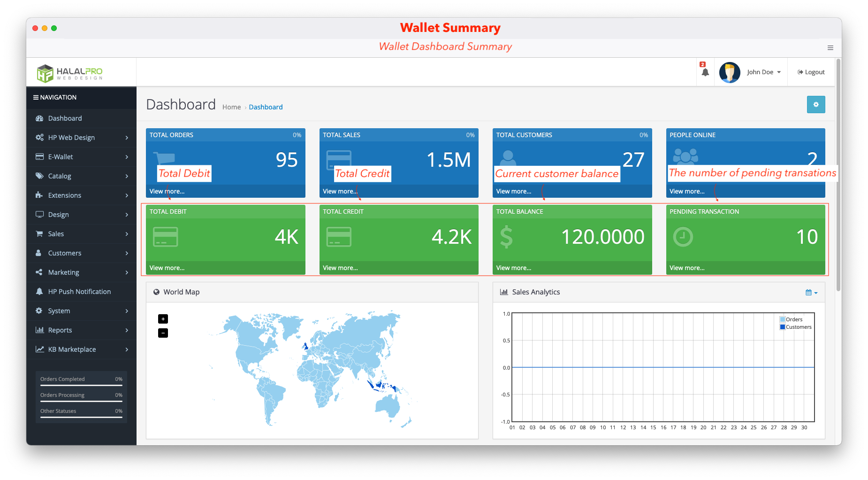The image size is (868, 480).
Task: Click the HalalPro logo
Action: pos(69,73)
